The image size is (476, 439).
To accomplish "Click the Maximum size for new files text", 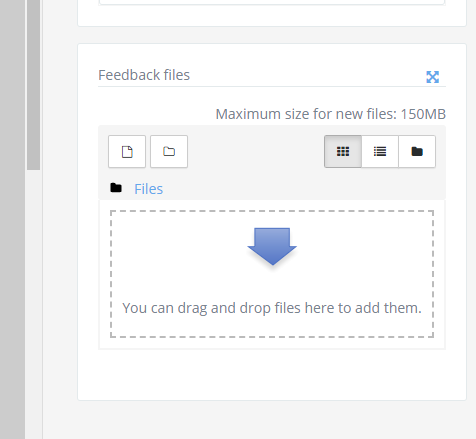I will click(331, 114).
